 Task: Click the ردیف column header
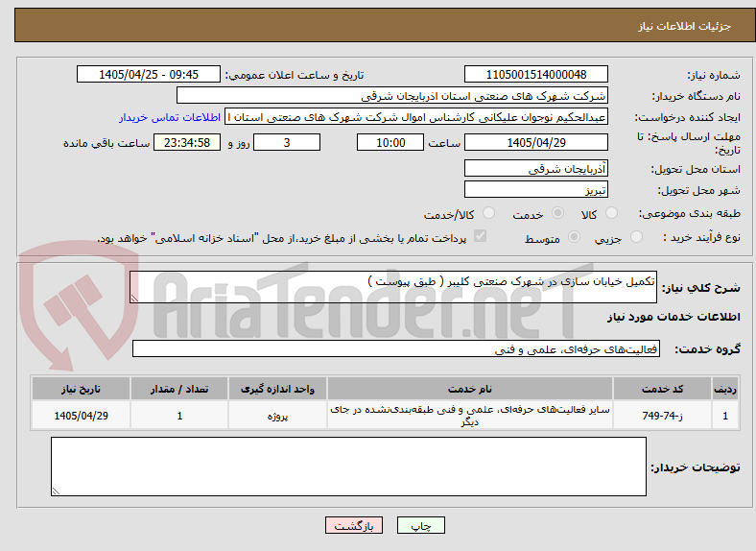pyautogui.click(x=725, y=389)
